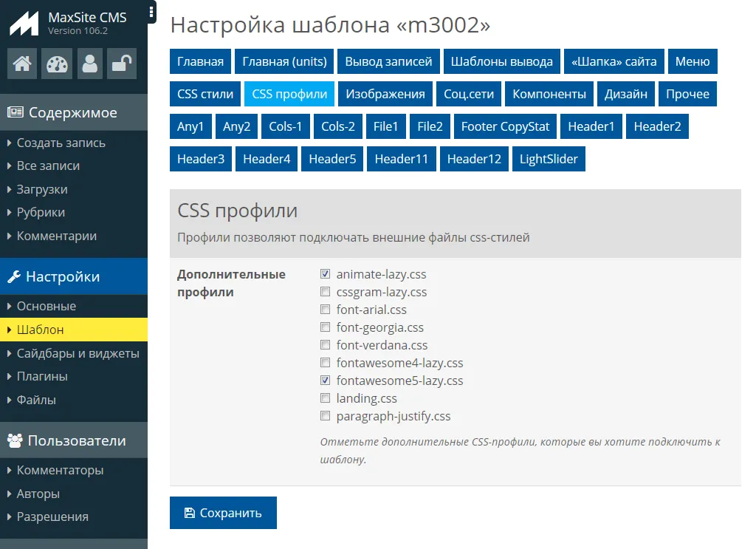Image resolution: width=756 pixels, height=549 pixels.
Task: Disable the fontawesome5-lazy.css checkbox
Action: (x=325, y=381)
